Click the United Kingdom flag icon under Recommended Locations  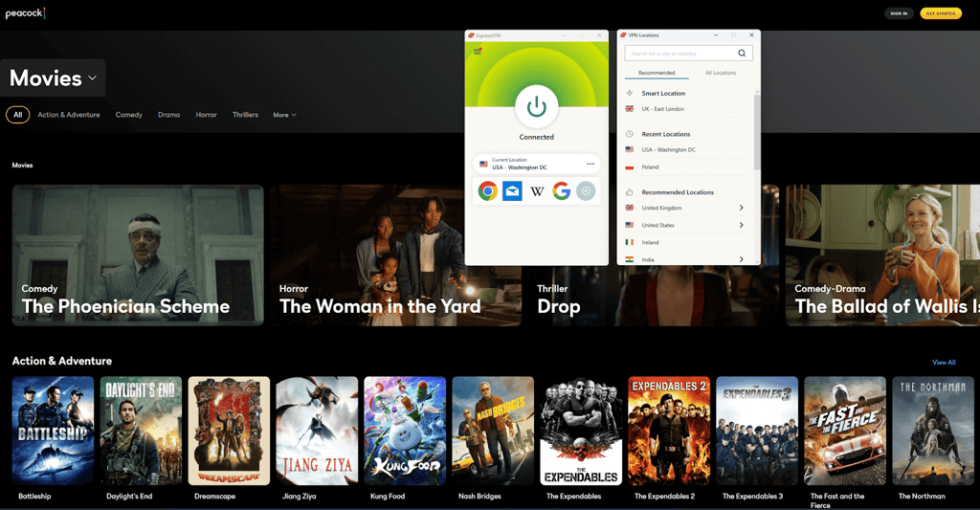(x=630, y=208)
